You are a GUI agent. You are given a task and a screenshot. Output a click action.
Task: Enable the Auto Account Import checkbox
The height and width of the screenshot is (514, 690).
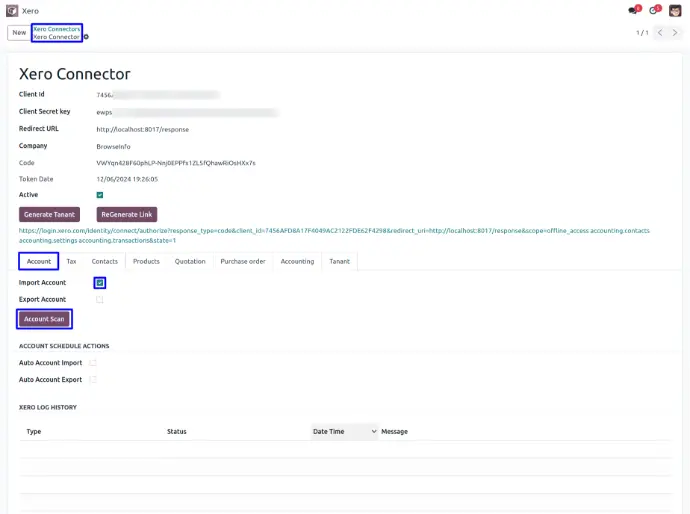click(x=93, y=363)
